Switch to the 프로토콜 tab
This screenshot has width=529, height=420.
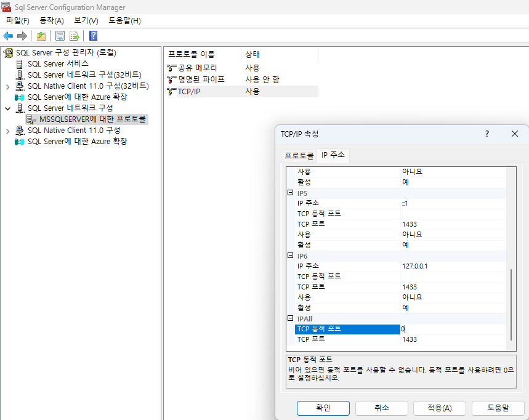click(x=299, y=156)
